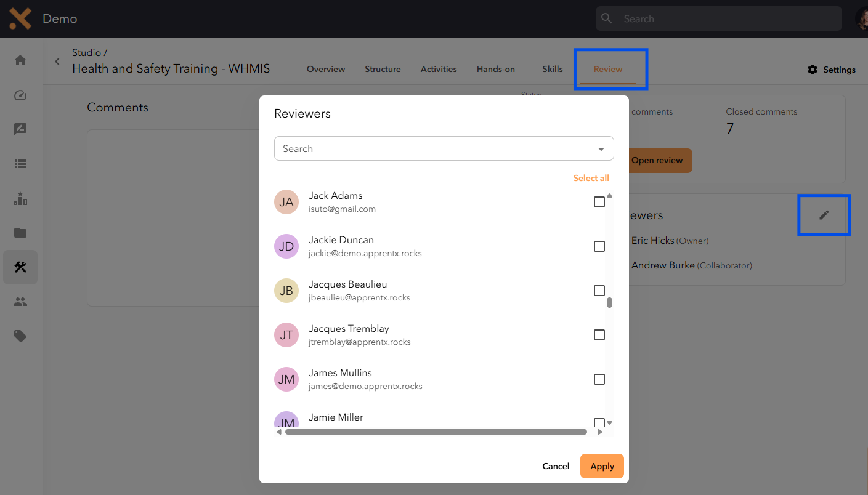Click the pencil edit reviewers icon

pos(824,215)
